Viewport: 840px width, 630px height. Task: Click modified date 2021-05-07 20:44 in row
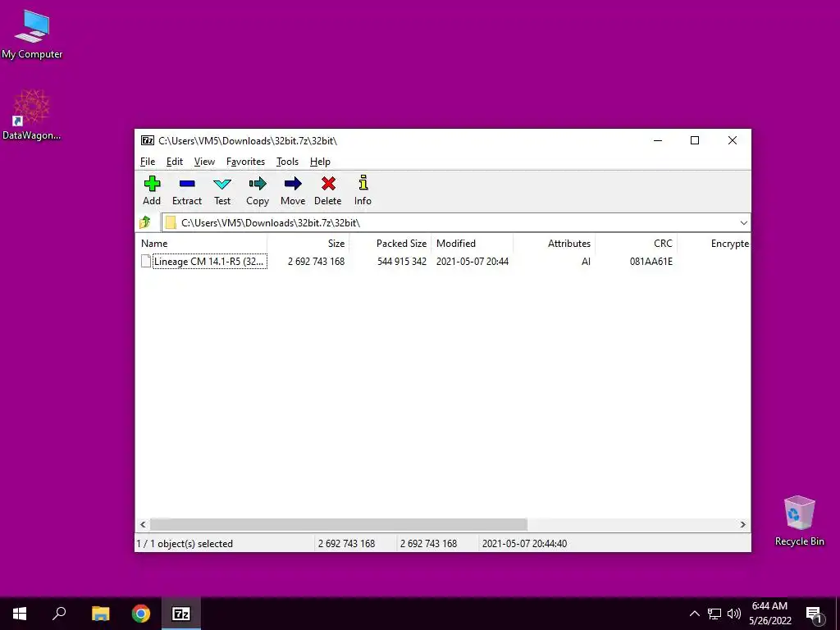(472, 262)
